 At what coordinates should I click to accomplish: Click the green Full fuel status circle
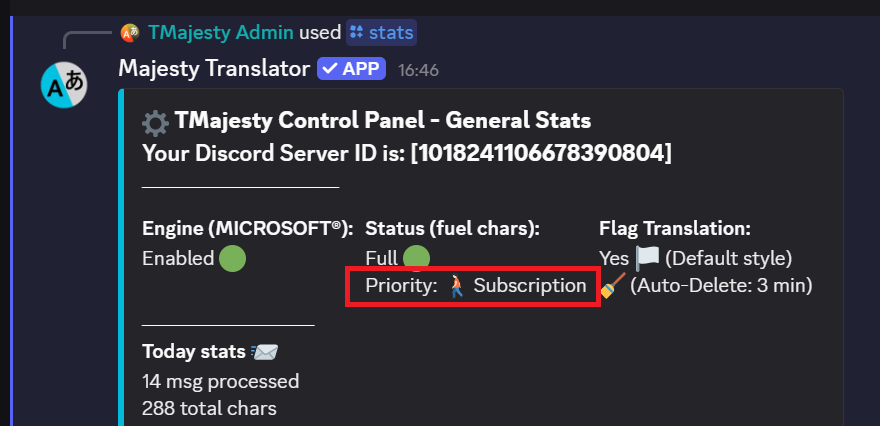coord(416,258)
